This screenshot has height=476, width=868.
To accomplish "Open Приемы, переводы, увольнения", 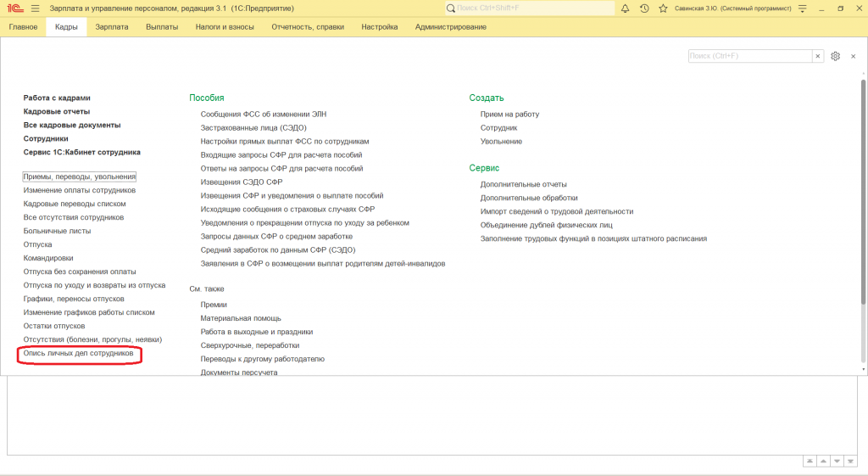I will coord(79,176).
